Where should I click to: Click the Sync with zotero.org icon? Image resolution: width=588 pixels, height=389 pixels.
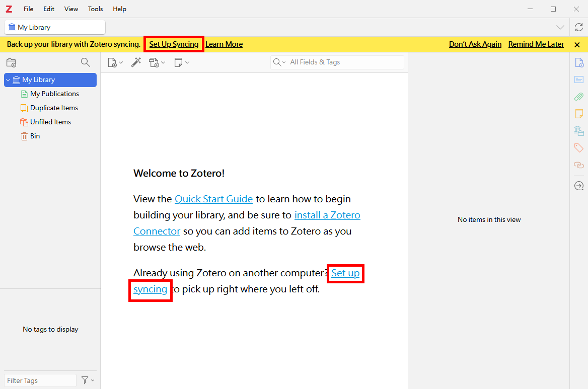[x=579, y=27]
